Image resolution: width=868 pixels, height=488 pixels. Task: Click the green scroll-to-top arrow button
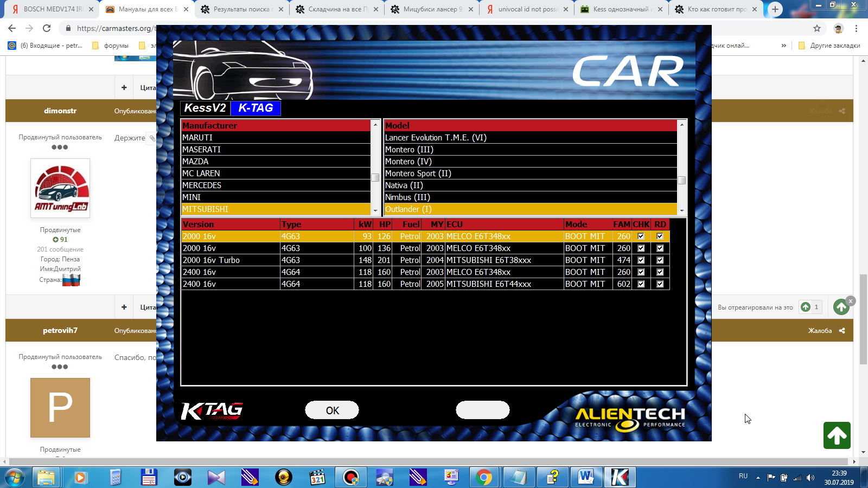pos(837,435)
